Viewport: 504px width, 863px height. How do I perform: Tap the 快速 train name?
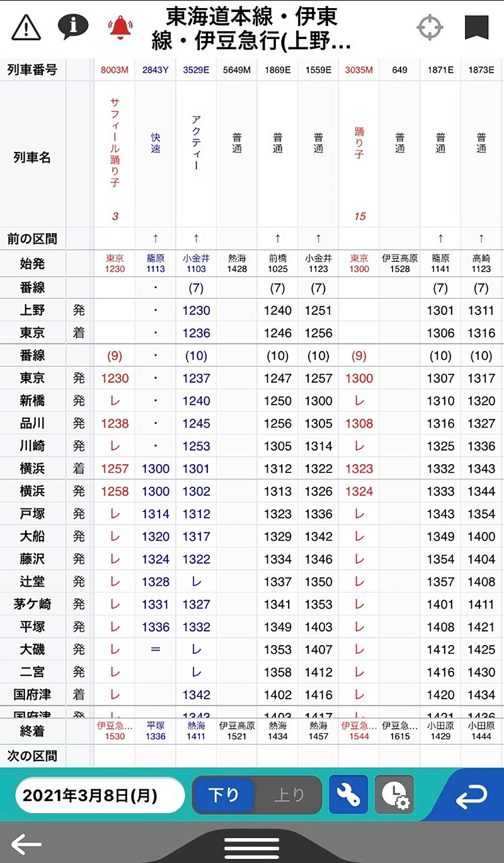[x=156, y=143]
